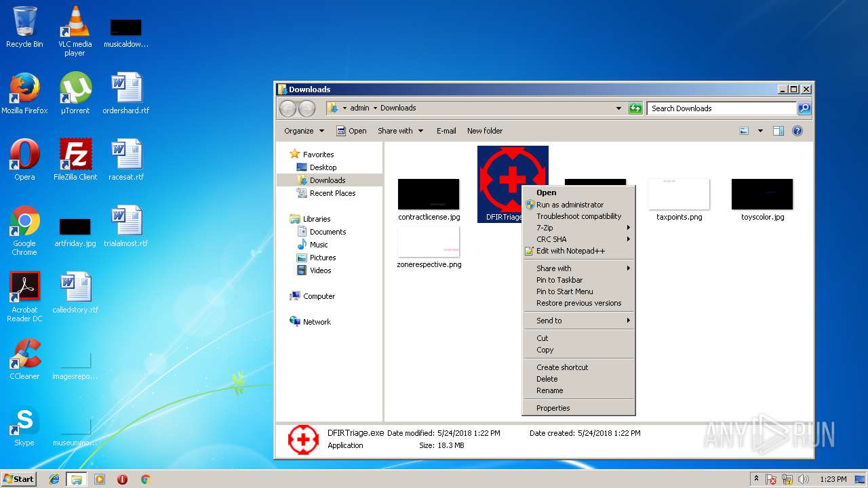
Task: Click Opera icon in the taskbar
Action: 123,479
